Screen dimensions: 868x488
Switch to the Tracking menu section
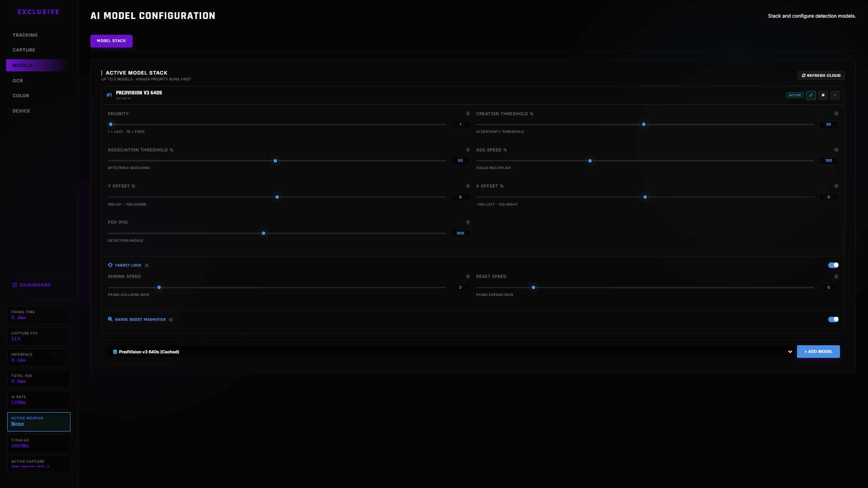pos(25,35)
